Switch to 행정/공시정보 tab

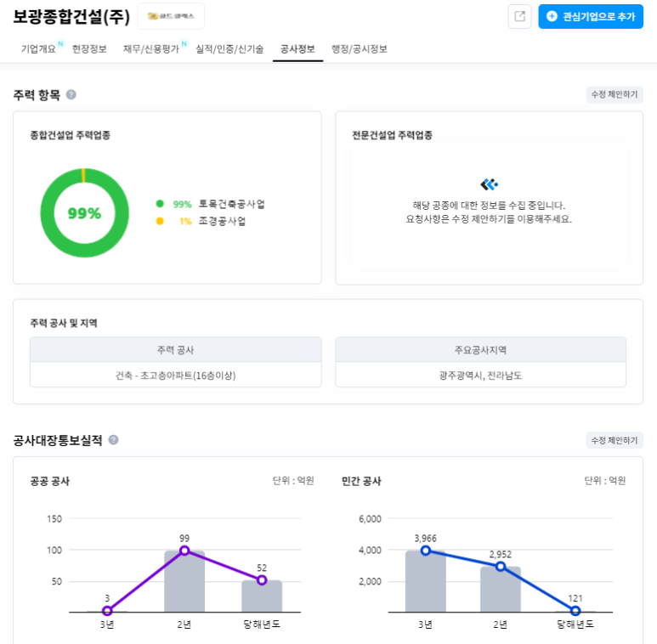(359, 49)
